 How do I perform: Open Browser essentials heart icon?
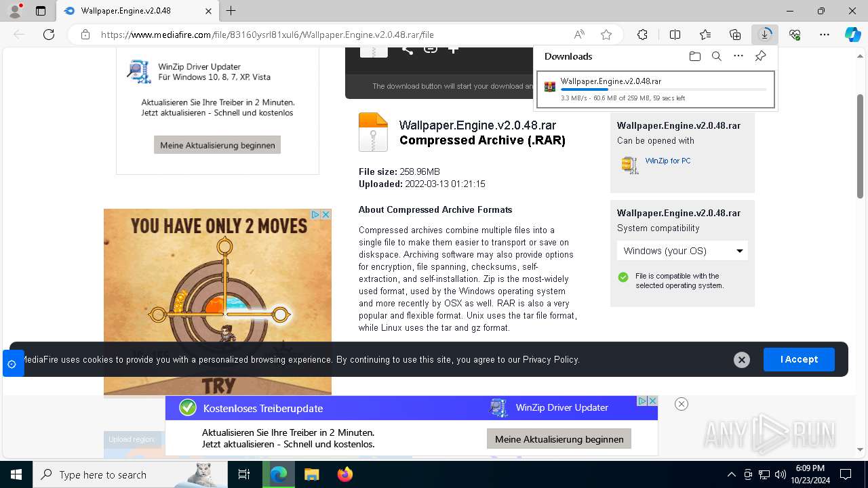[795, 35]
